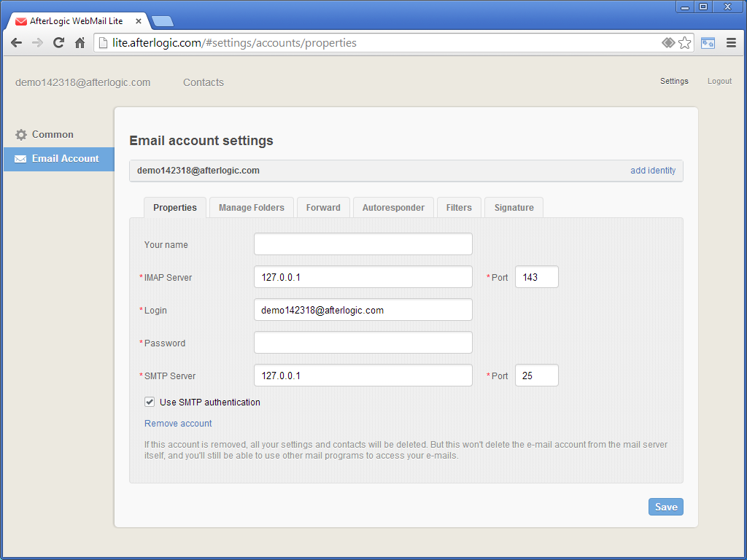The height and width of the screenshot is (560, 747).
Task: Switch to the Manage Folders tab
Action: [x=252, y=208]
